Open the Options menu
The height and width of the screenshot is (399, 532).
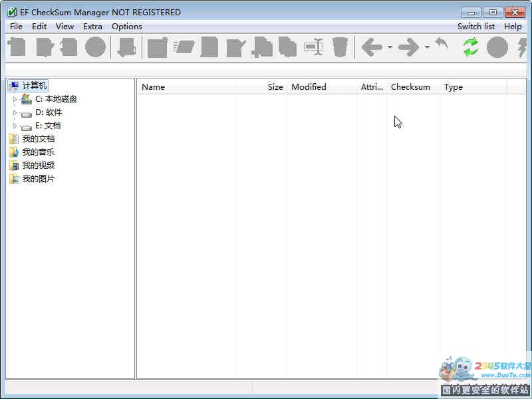coord(127,27)
